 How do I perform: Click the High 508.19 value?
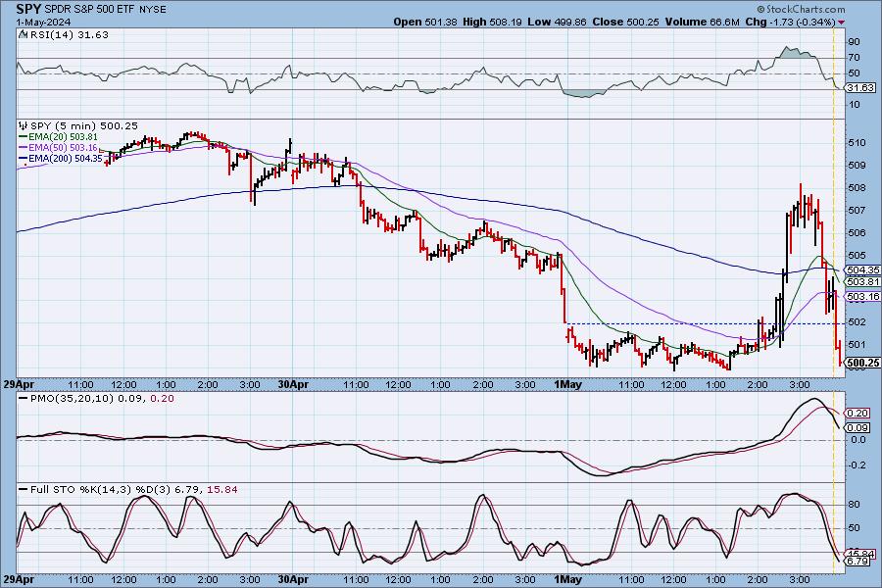492,22
